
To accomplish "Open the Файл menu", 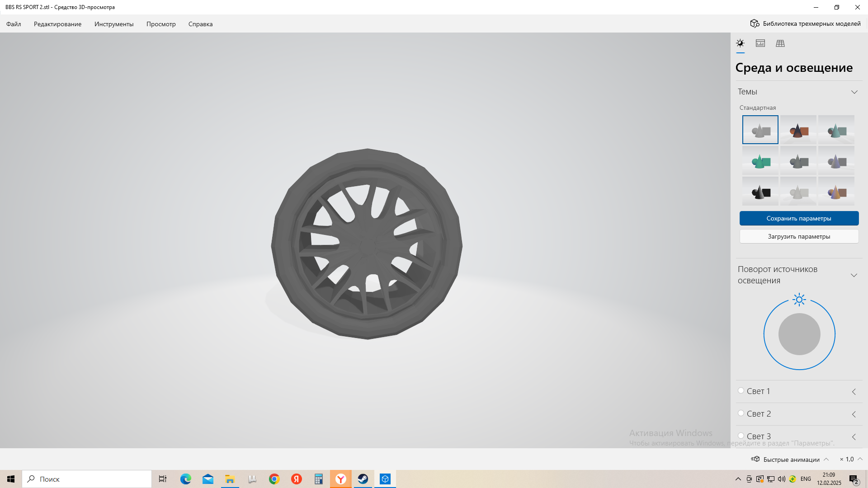I will click(14, 24).
